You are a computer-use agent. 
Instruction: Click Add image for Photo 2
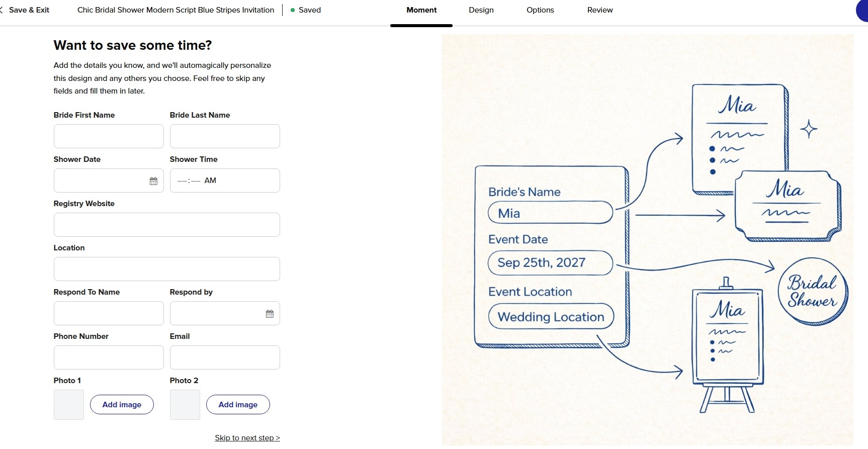238,405
